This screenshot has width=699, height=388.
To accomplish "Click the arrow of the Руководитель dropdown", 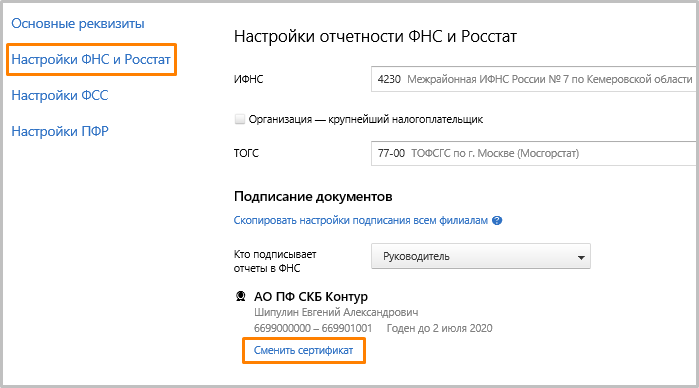I will point(581,257).
